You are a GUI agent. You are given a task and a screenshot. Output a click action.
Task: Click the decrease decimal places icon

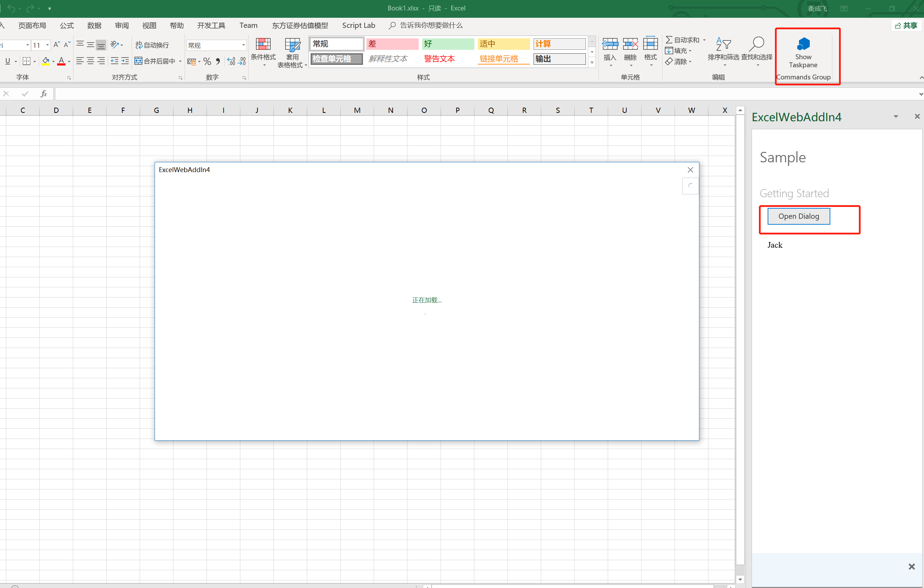[x=242, y=61]
